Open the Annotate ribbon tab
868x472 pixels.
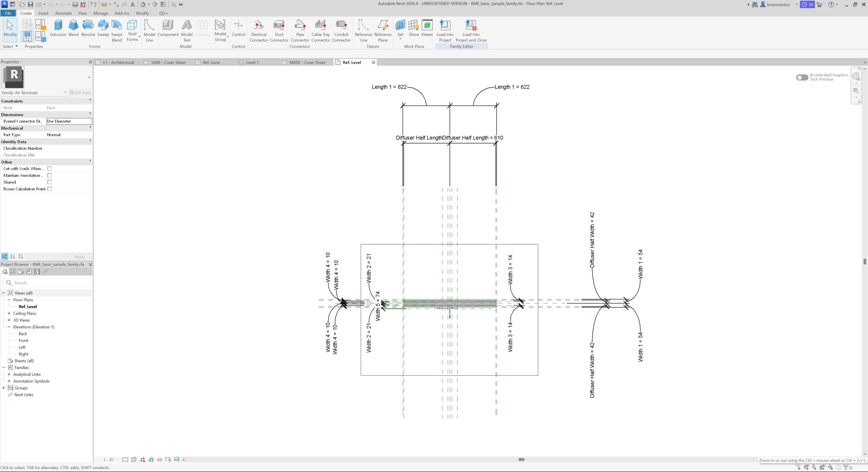tap(63, 13)
